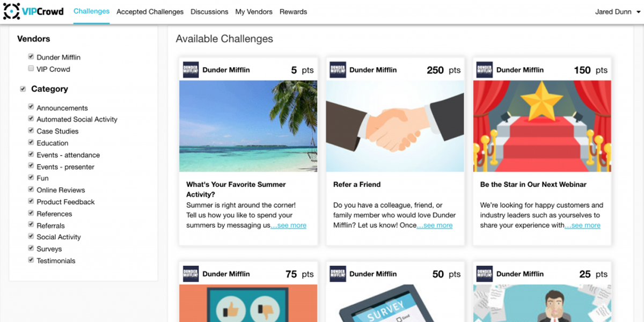644x322 pixels.
Task: Click Dunder Mifflin logo on the 5 pts card
Action: tap(191, 70)
